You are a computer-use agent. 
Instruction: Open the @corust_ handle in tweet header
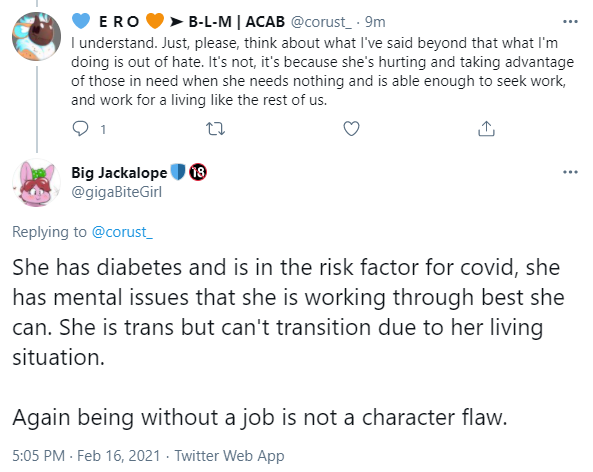click(x=321, y=22)
